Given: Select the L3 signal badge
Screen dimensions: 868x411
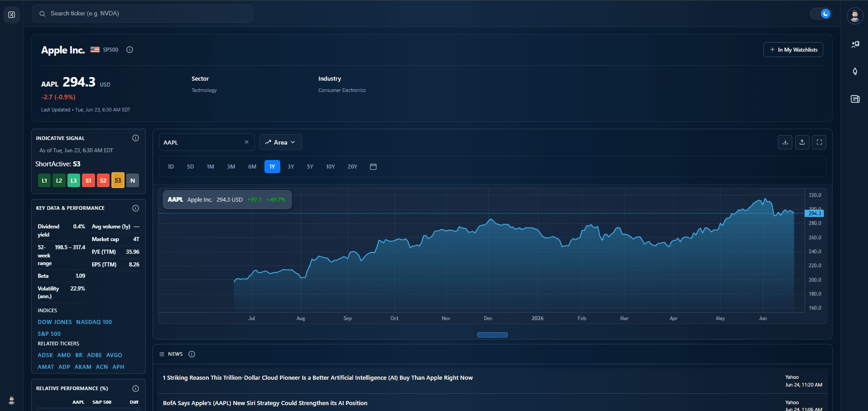Looking at the screenshot, I should [74, 180].
